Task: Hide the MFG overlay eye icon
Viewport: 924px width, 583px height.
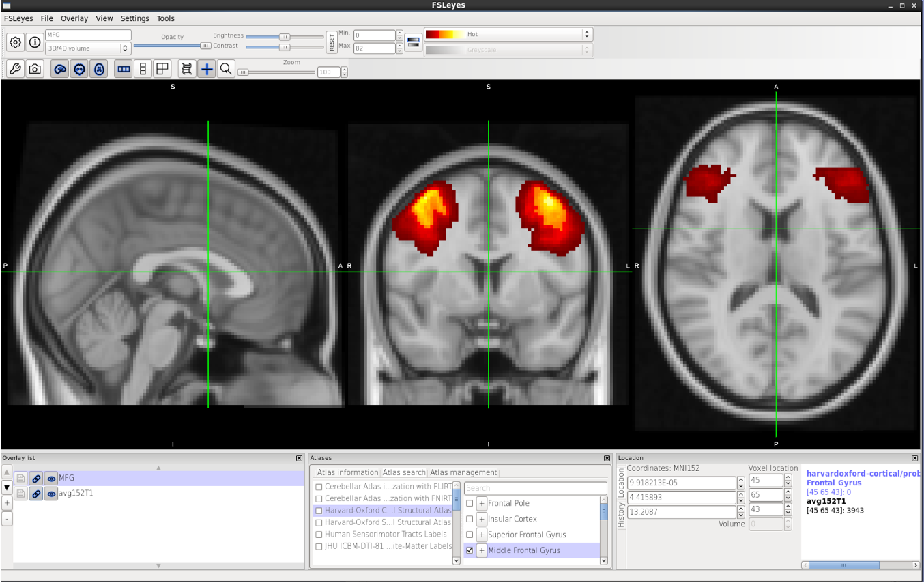Action: click(x=51, y=479)
